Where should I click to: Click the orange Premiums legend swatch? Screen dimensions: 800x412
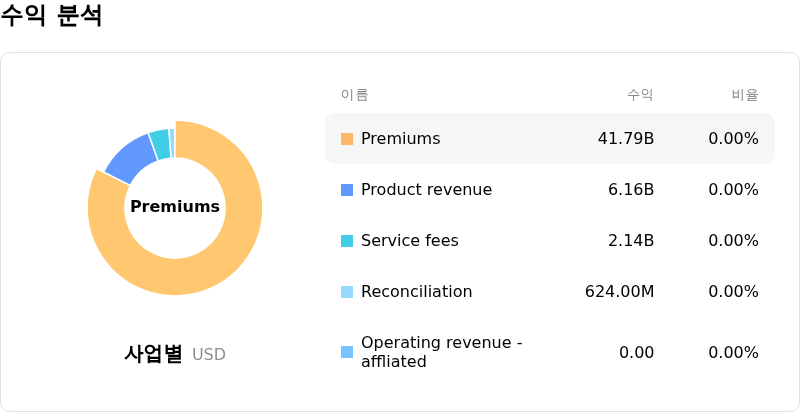[347, 139]
